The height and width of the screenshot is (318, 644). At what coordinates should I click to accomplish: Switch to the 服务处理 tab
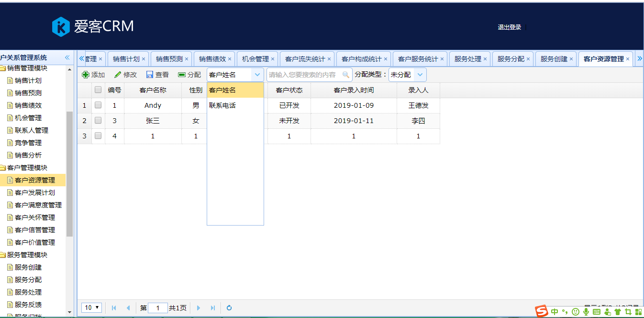(x=467, y=59)
